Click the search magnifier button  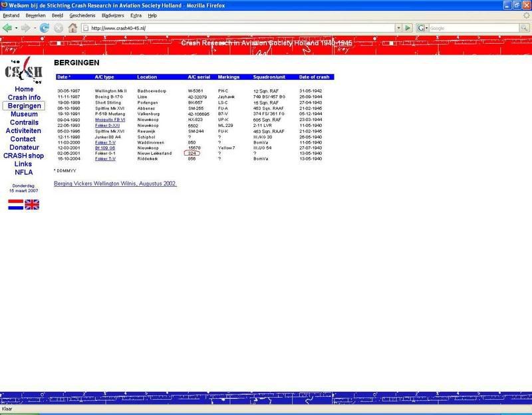click(524, 28)
